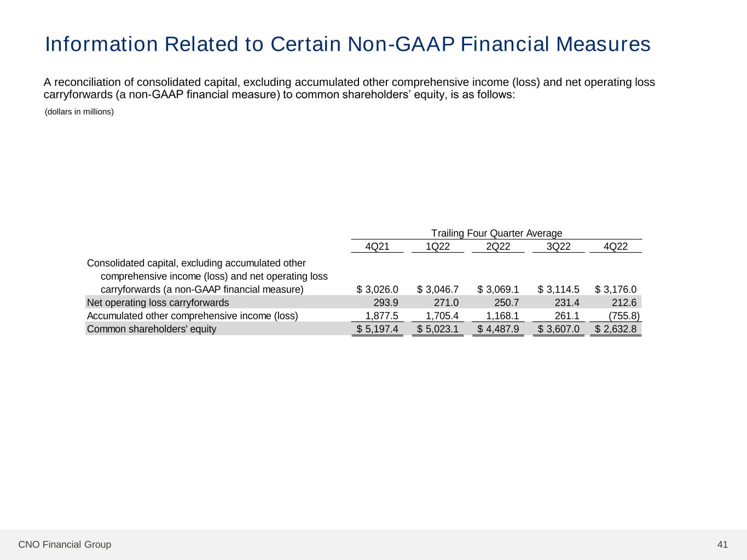Viewport: 747px width, 560px height.
Task: Click the page number 41 in footer
Action: pyautogui.click(x=722, y=544)
